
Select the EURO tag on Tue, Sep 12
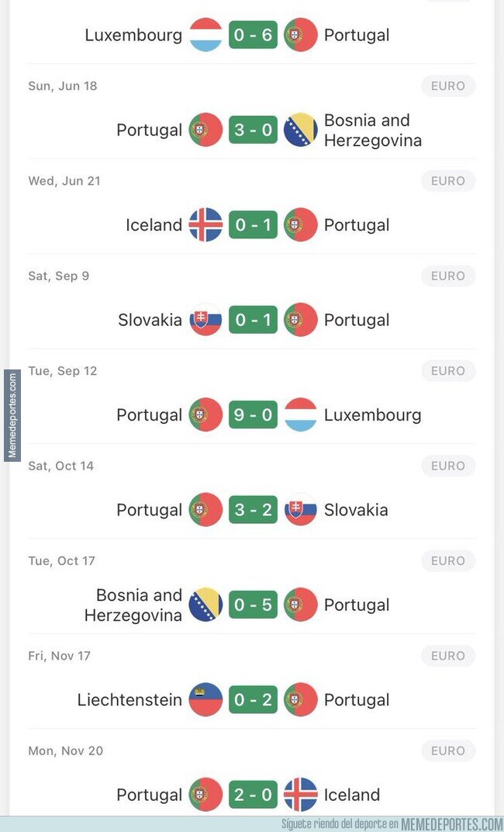pos(448,371)
